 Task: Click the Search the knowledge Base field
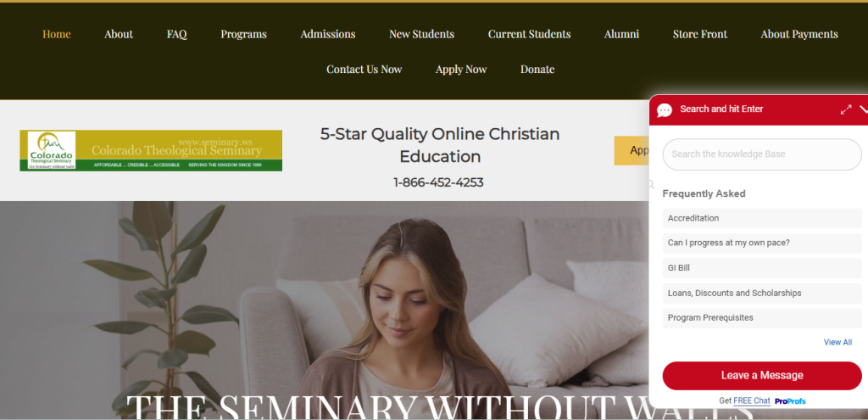pyautogui.click(x=762, y=154)
